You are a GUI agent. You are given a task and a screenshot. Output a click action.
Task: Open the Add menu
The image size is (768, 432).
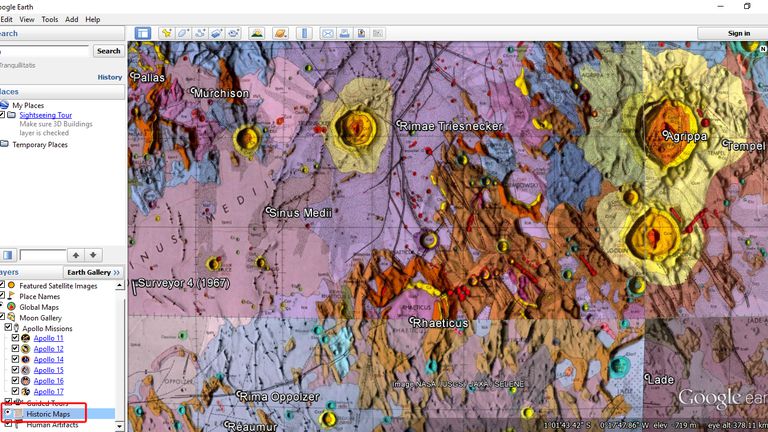pyautogui.click(x=72, y=19)
